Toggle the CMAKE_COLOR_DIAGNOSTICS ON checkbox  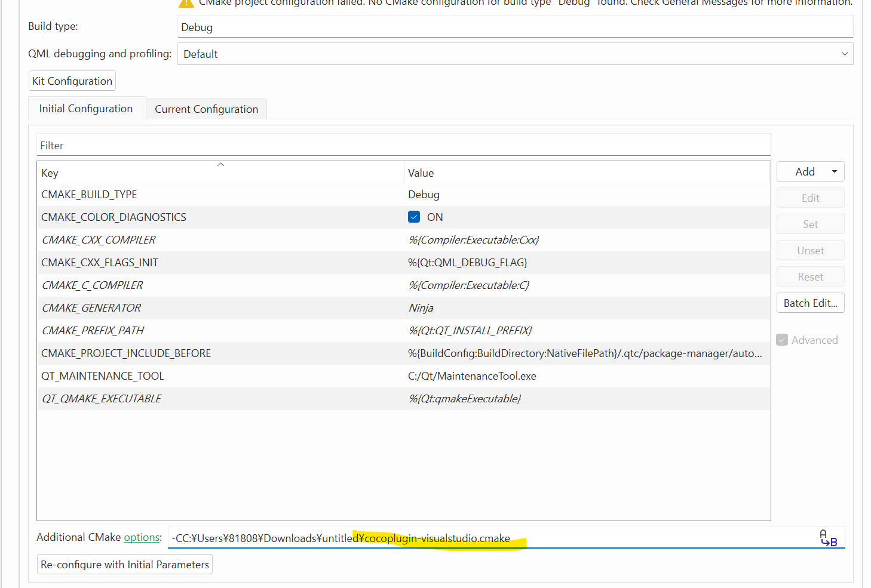coord(414,217)
